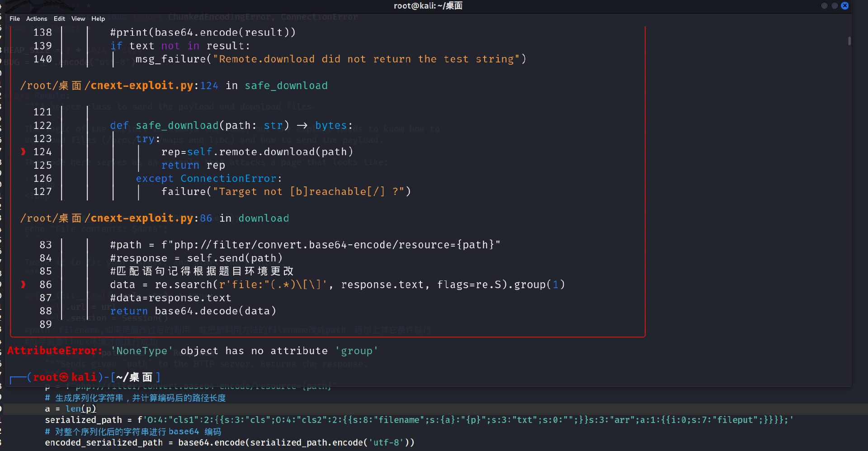The height and width of the screenshot is (451, 868).
Task: Click the terminal's vertical scrollbar handle
Action: (849, 41)
